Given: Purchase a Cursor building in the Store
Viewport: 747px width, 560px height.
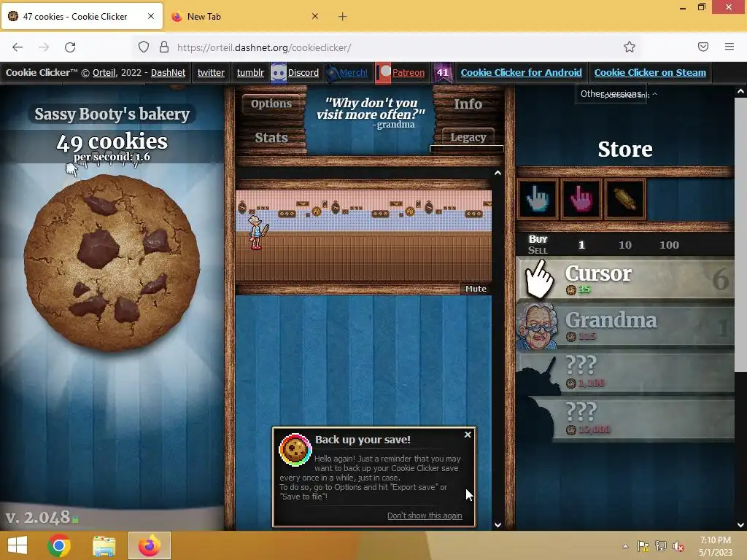Looking at the screenshot, I should pyautogui.click(x=625, y=279).
